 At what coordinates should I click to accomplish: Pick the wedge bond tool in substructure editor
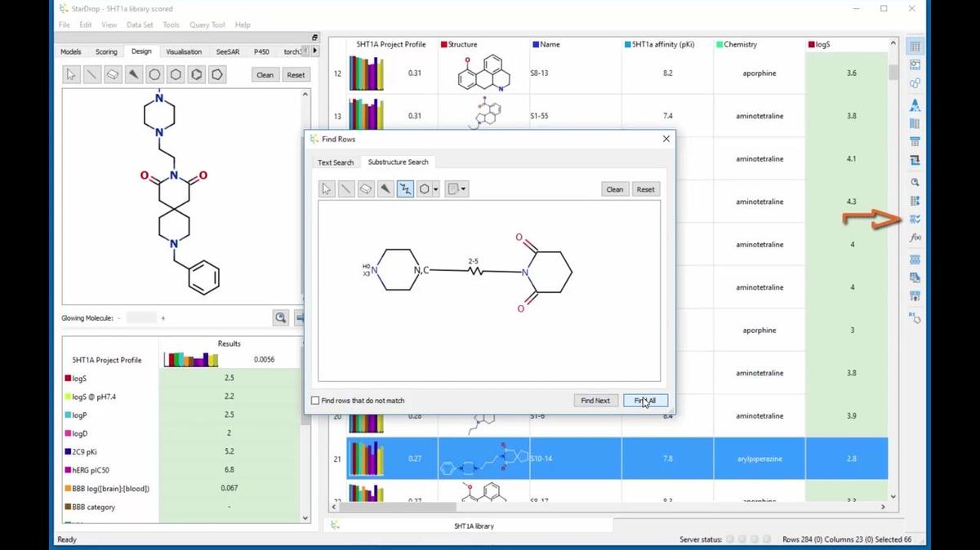[385, 189]
